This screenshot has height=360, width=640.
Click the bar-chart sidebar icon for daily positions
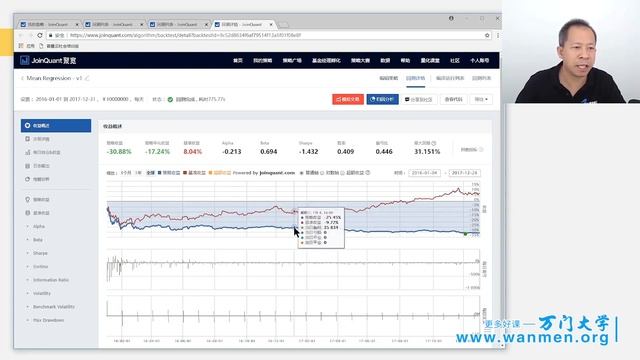(x=27, y=152)
